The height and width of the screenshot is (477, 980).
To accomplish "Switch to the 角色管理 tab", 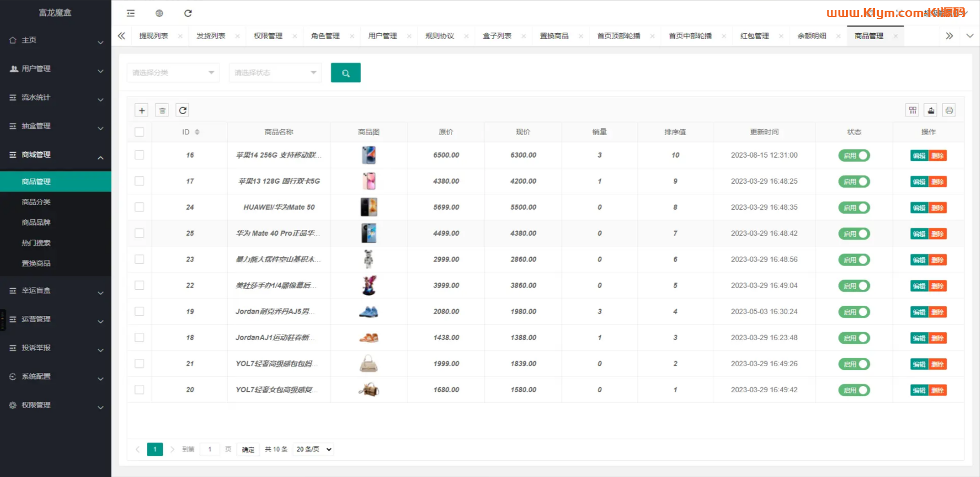I will [326, 36].
